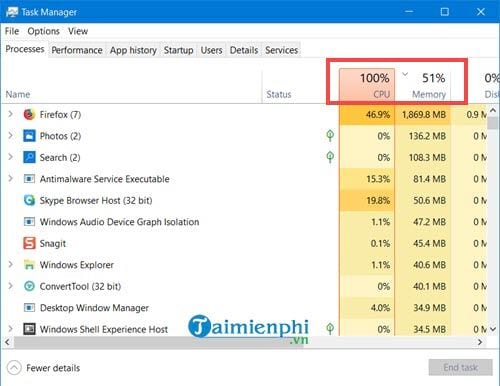Click the Search app icon
Viewport: 500px width, 386px height.
pos(29,157)
